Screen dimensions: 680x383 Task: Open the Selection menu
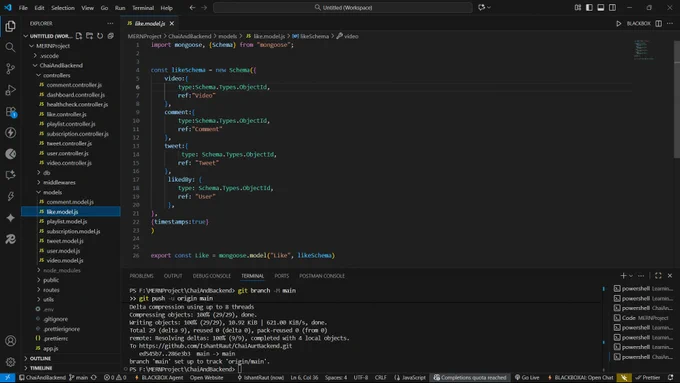(x=63, y=8)
